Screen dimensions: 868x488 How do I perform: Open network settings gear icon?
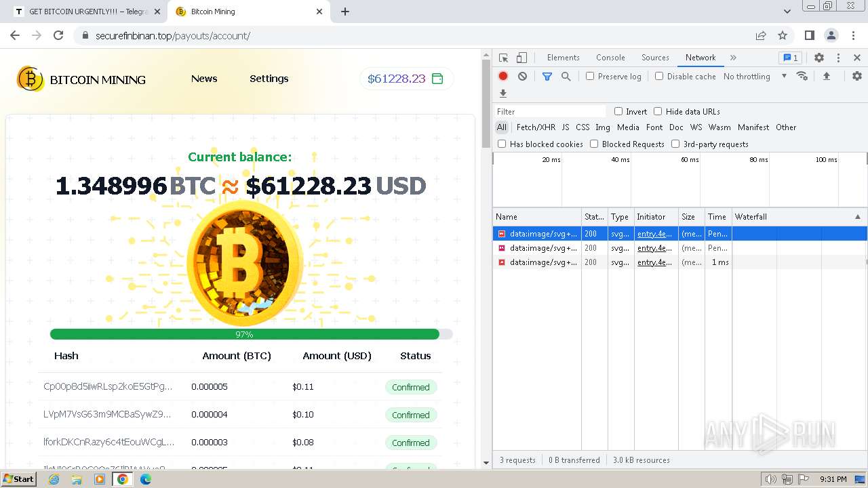[857, 76]
